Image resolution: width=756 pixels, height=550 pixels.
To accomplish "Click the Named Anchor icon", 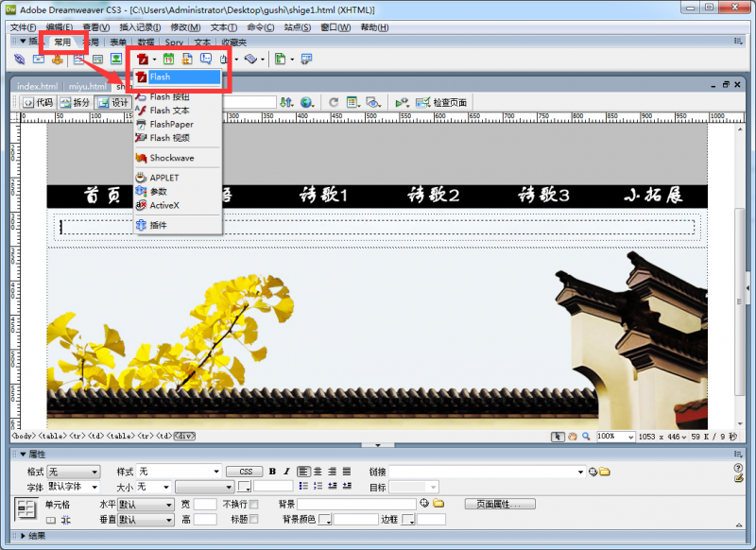I will click(x=58, y=60).
